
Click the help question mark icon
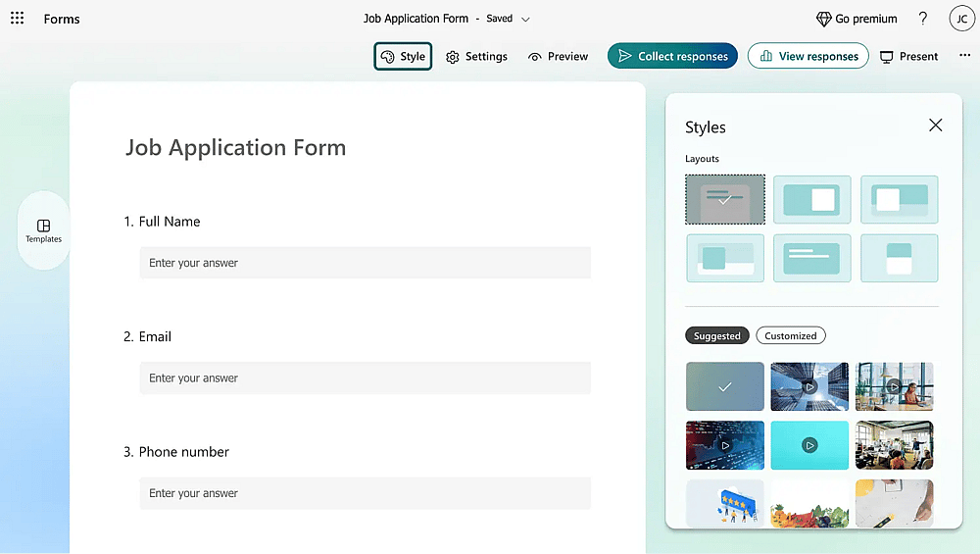(922, 18)
